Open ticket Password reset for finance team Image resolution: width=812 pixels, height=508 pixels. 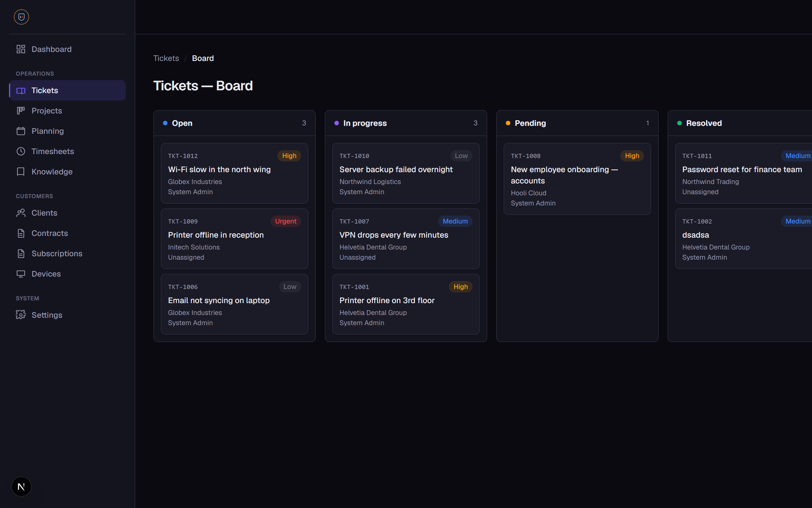[743, 173]
